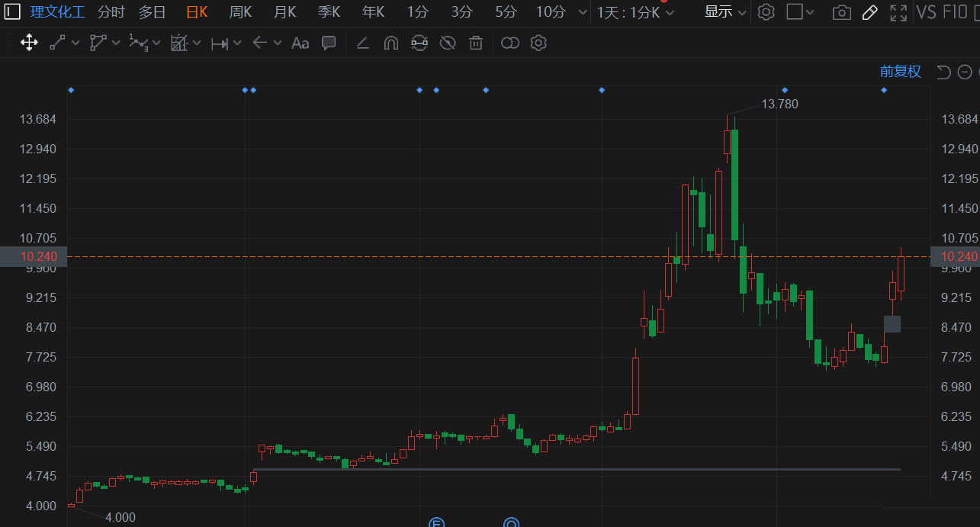Expand the line drawing tool options arrow

[76, 43]
